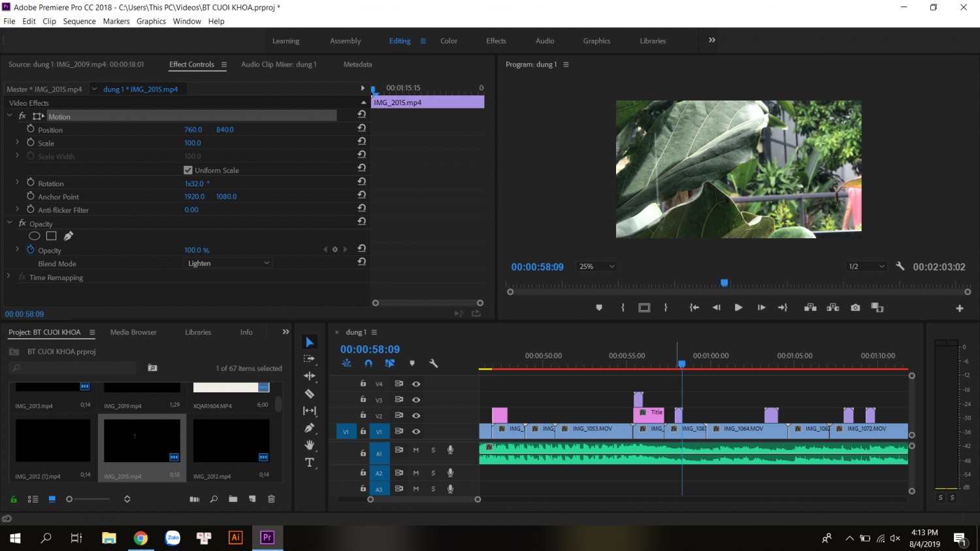Open the Sequence menu
980x551 pixels.
tap(79, 22)
